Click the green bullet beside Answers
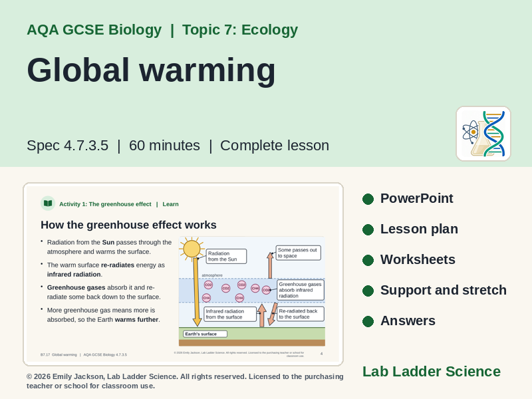532x399 pixels. point(368,321)
